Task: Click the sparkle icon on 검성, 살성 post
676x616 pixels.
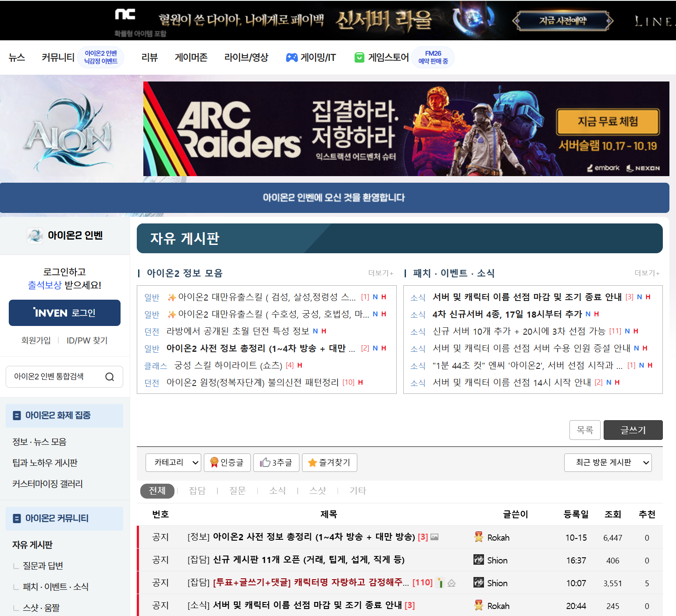Action: pyautogui.click(x=171, y=297)
